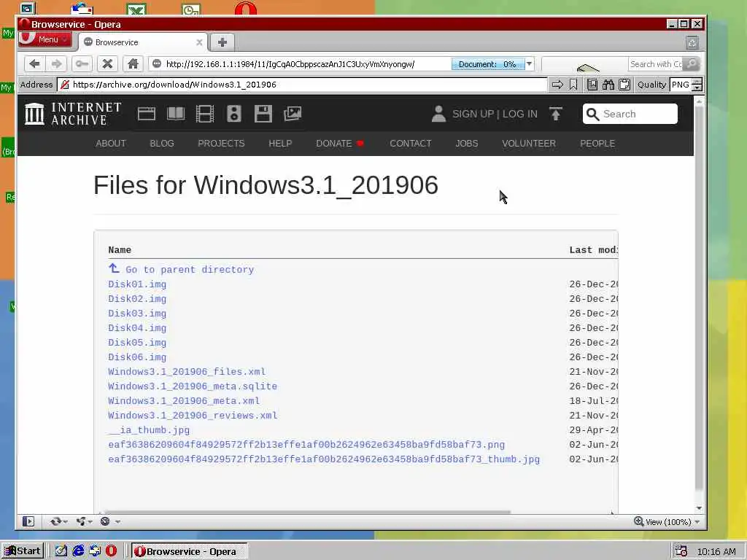Click the Internet Archive upload arrow icon

555,114
